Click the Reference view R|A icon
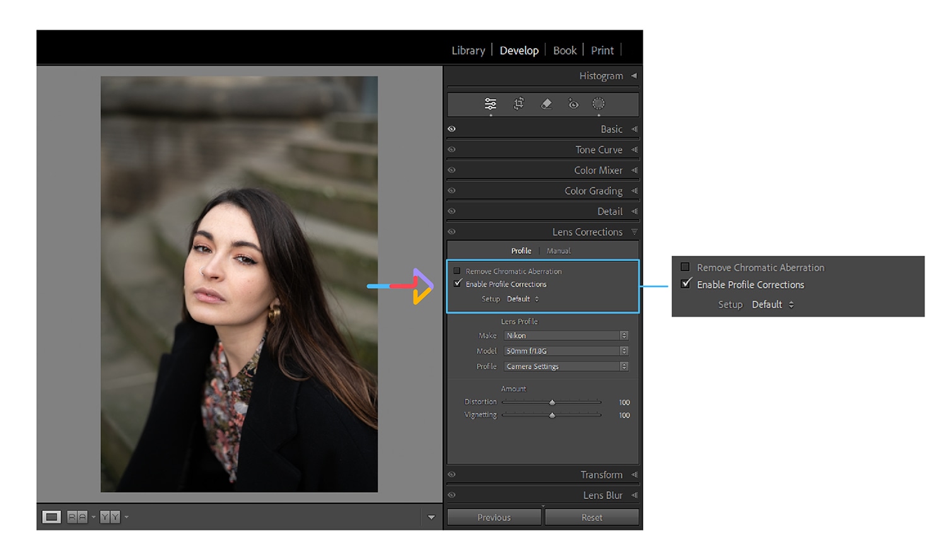Viewport: 946px width, 560px height. tap(77, 517)
